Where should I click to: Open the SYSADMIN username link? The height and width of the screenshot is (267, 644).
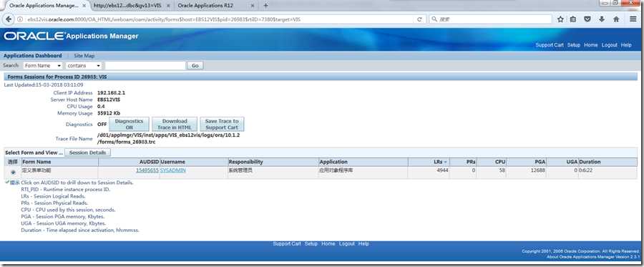[173, 170]
